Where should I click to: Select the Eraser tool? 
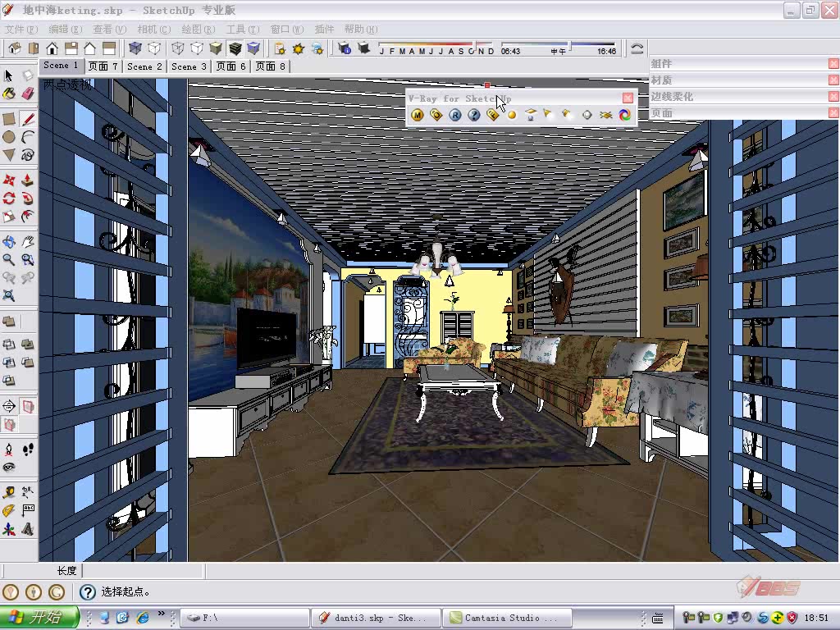[x=29, y=92]
